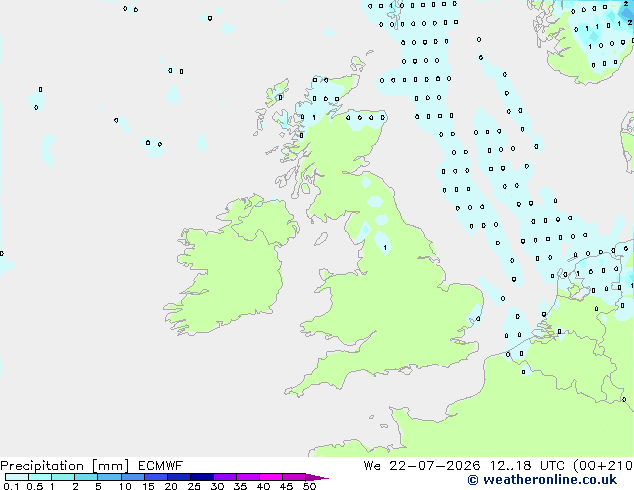Click the '12..18 UTC' time range text
634x490 pixels.
point(528,466)
